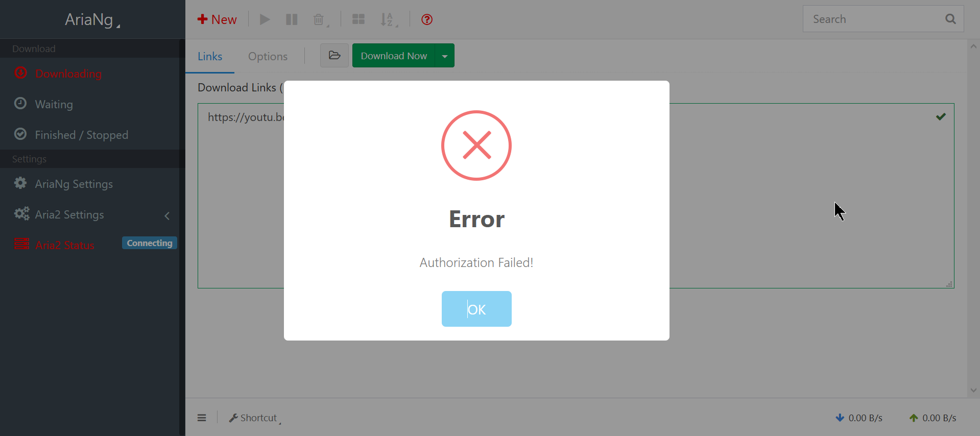Click the AriaNg Settings gear icon
Screen dimensions: 980x436
coord(20,183)
